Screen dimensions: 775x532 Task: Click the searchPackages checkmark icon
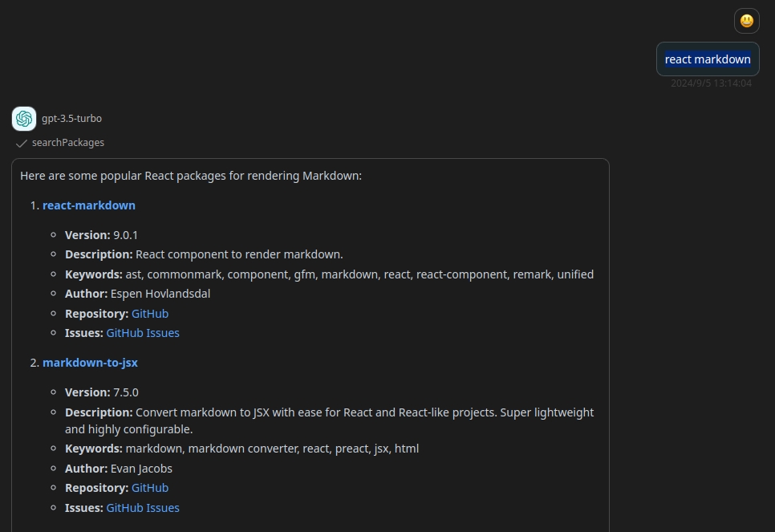[21, 144]
